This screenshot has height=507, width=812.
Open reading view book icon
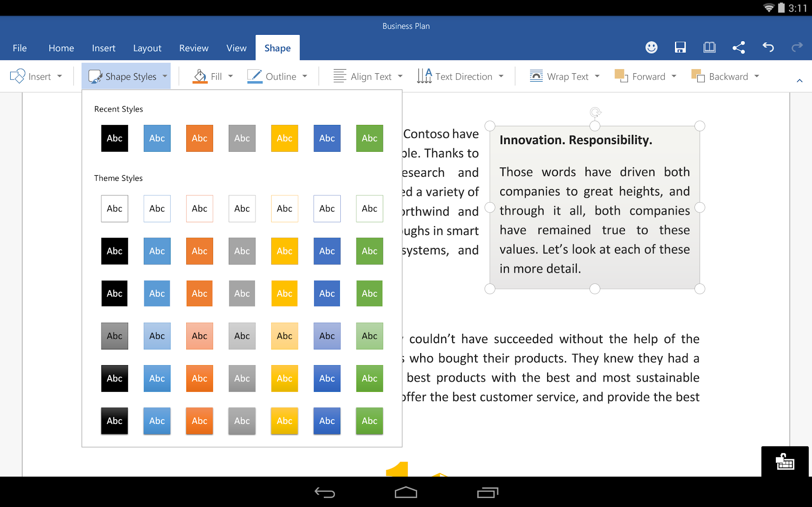(709, 47)
